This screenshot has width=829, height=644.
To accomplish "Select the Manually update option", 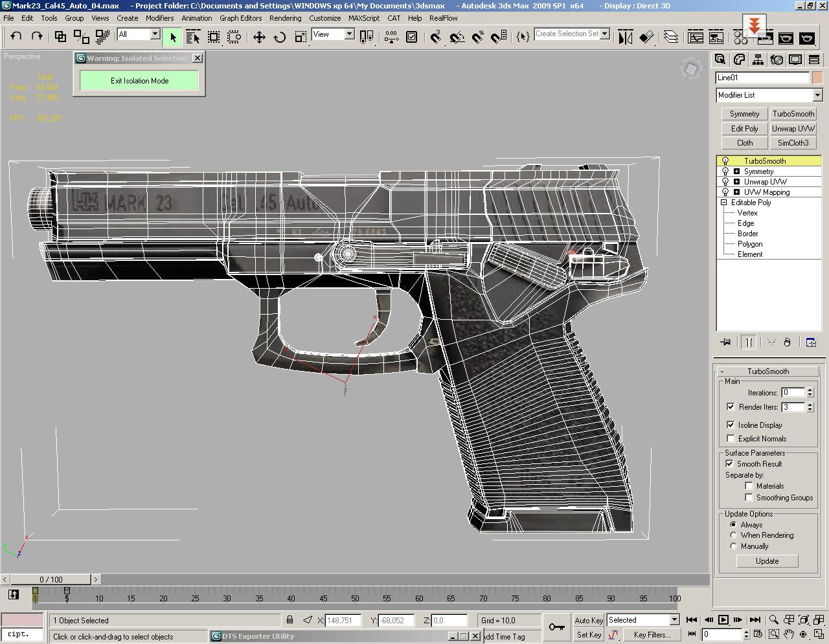I will 733,546.
